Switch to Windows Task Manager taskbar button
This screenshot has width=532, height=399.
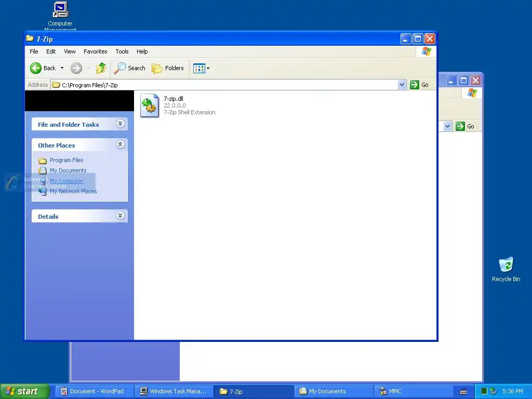174,391
